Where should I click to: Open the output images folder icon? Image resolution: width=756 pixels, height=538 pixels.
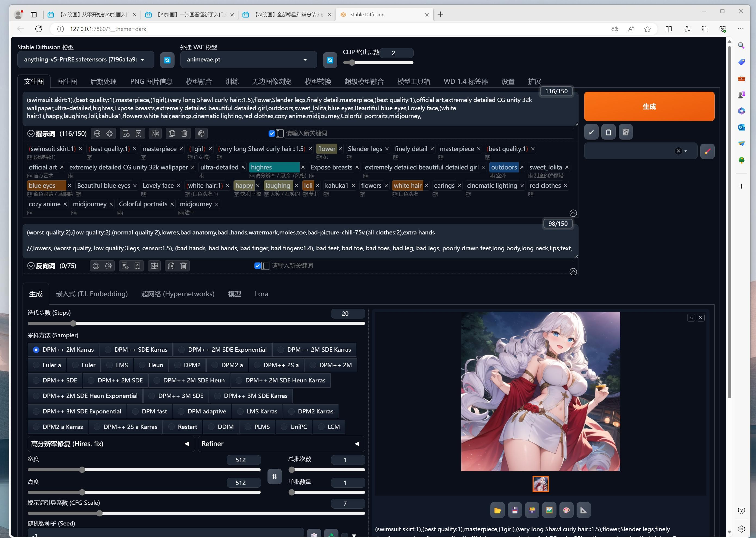(497, 510)
